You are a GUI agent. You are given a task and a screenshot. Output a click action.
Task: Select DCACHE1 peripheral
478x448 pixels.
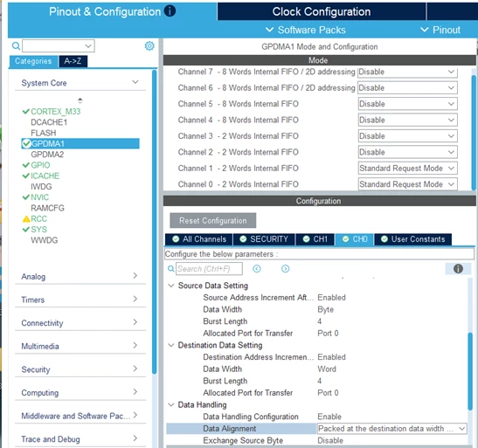point(49,122)
